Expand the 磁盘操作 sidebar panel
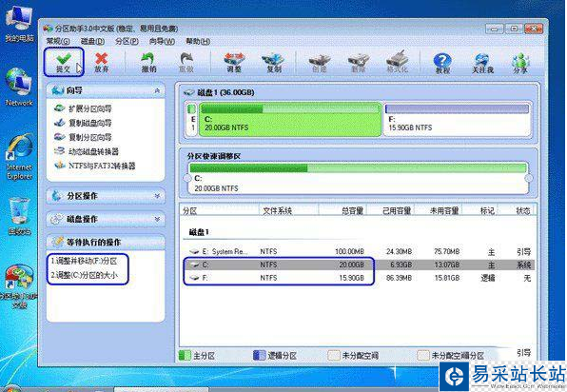Viewport: 567px width, 392px height. (157, 219)
